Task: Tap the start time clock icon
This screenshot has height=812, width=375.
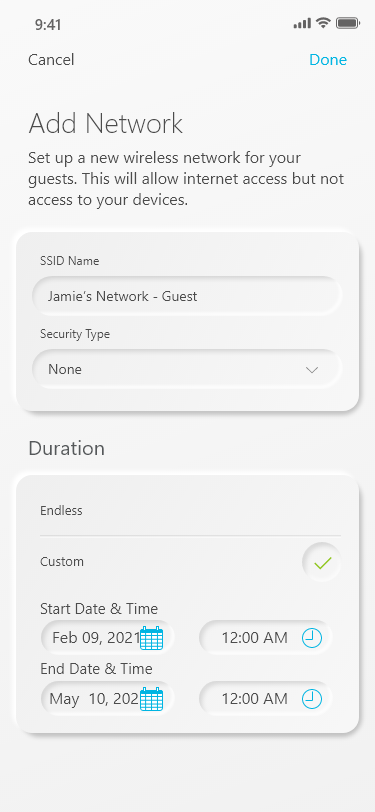Action: [x=312, y=638]
